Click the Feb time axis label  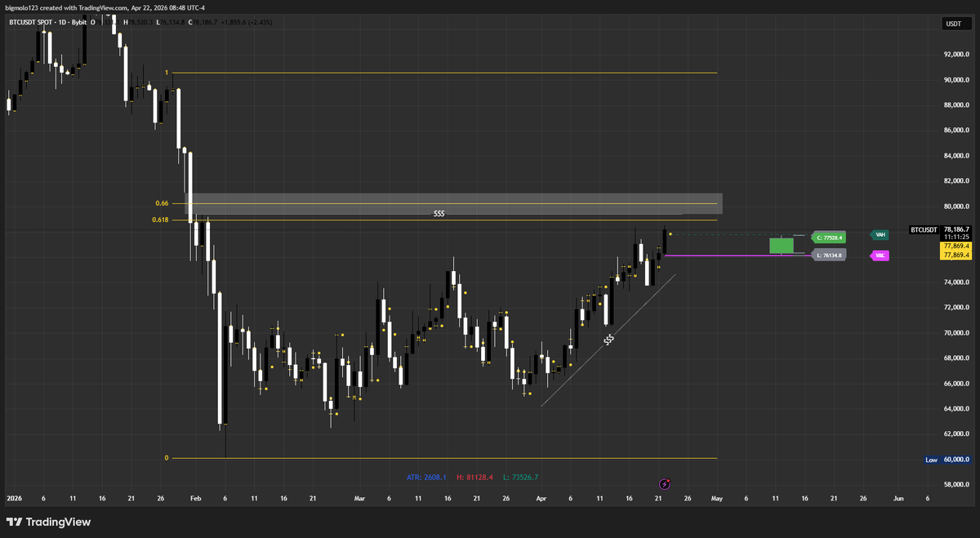(195, 497)
